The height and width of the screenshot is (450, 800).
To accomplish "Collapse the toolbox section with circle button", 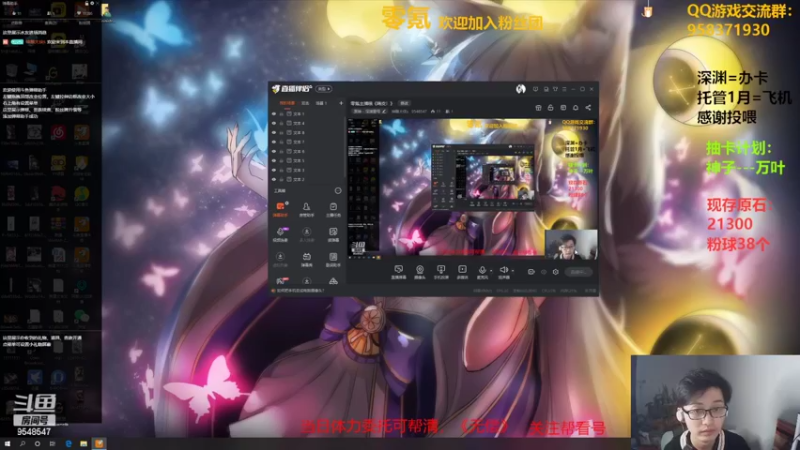I will click(x=338, y=190).
